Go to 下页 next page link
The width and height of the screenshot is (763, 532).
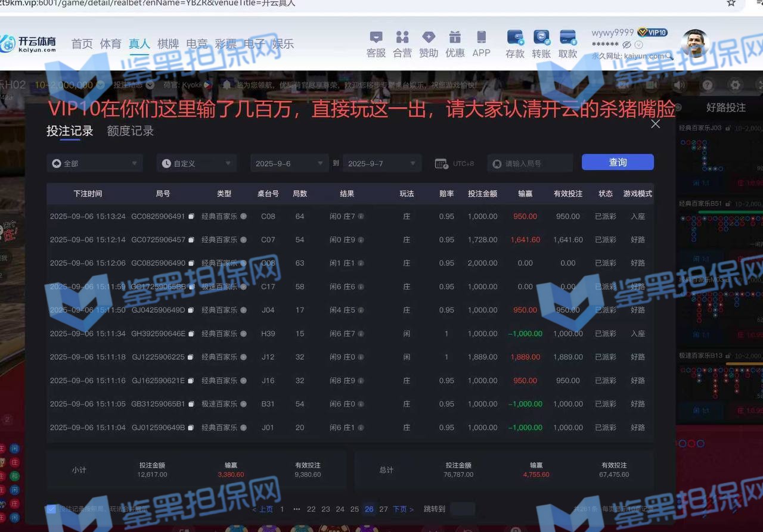[403, 509]
